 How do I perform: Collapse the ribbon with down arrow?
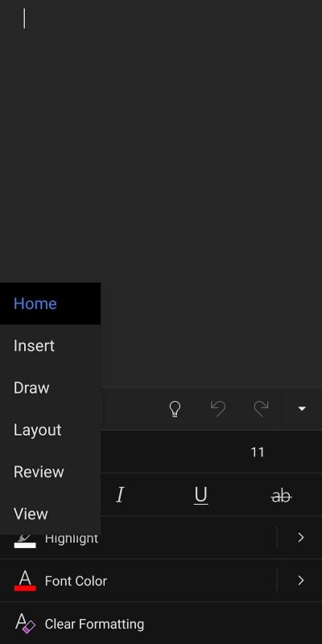302,409
